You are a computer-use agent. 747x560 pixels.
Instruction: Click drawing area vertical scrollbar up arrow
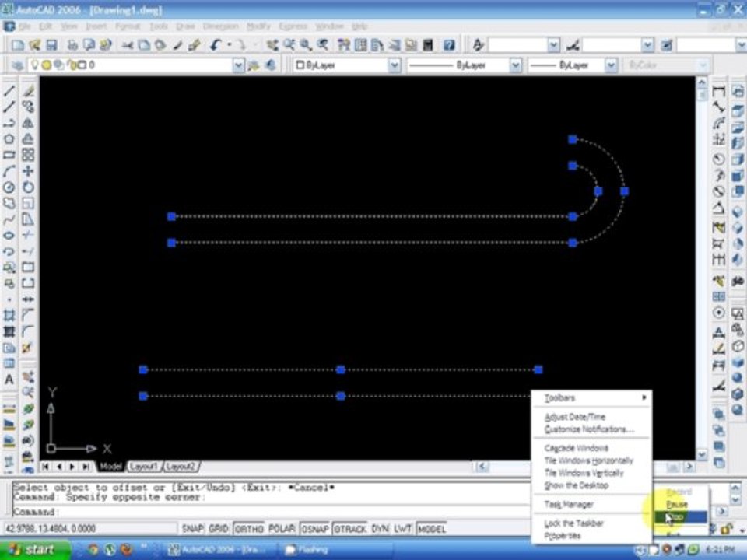click(x=701, y=83)
